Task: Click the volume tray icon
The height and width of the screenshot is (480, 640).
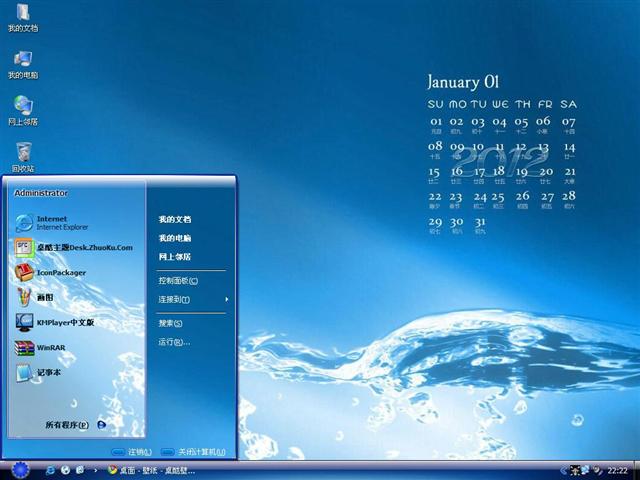Action: tap(597, 471)
